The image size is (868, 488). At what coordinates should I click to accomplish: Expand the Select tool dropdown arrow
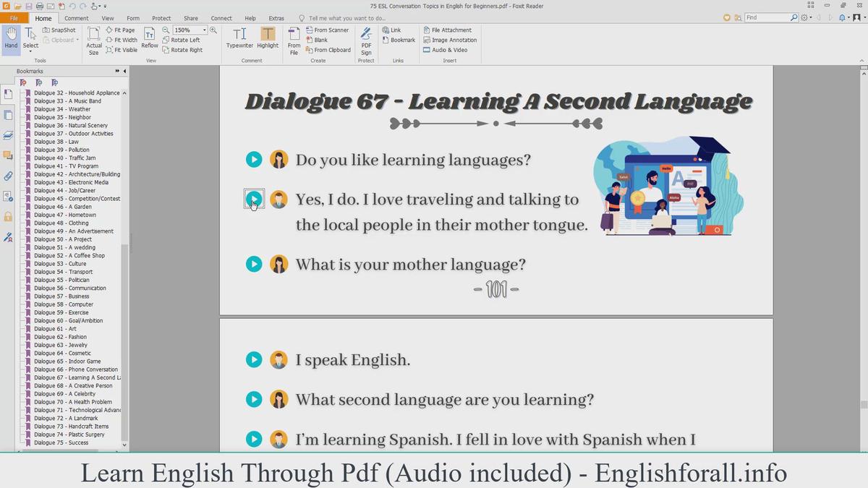tap(30, 52)
